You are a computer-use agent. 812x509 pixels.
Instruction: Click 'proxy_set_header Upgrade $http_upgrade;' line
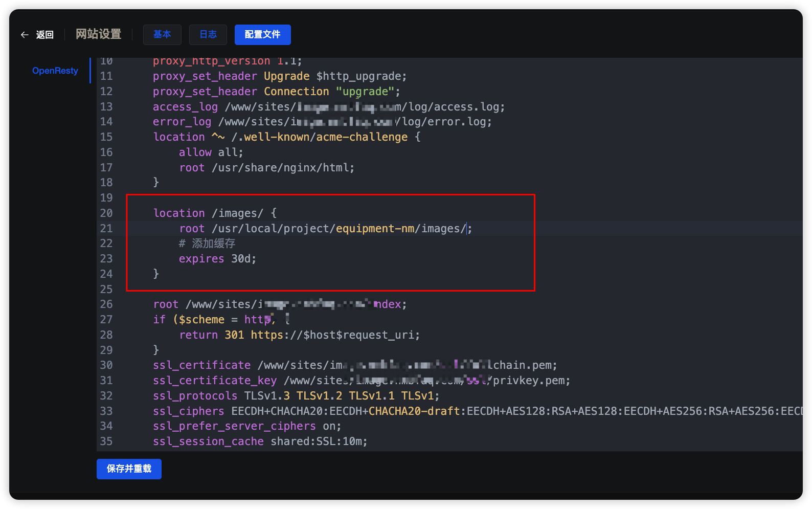click(x=280, y=76)
